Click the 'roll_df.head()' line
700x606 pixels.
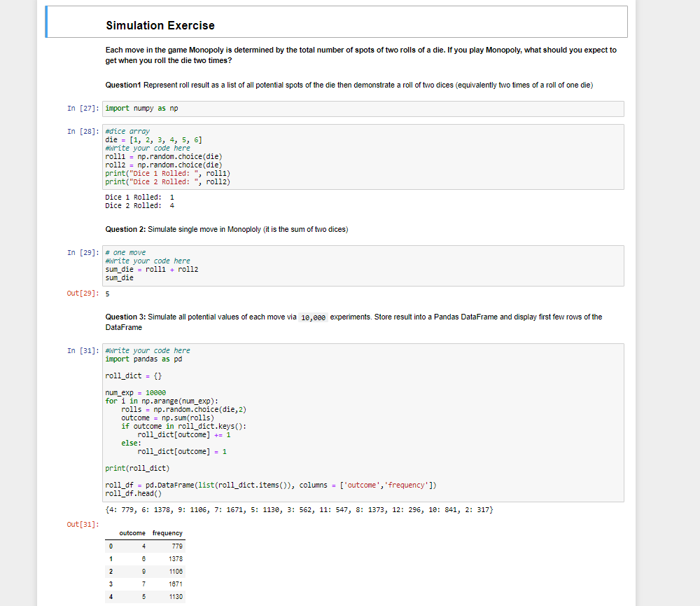click(134, 494)
